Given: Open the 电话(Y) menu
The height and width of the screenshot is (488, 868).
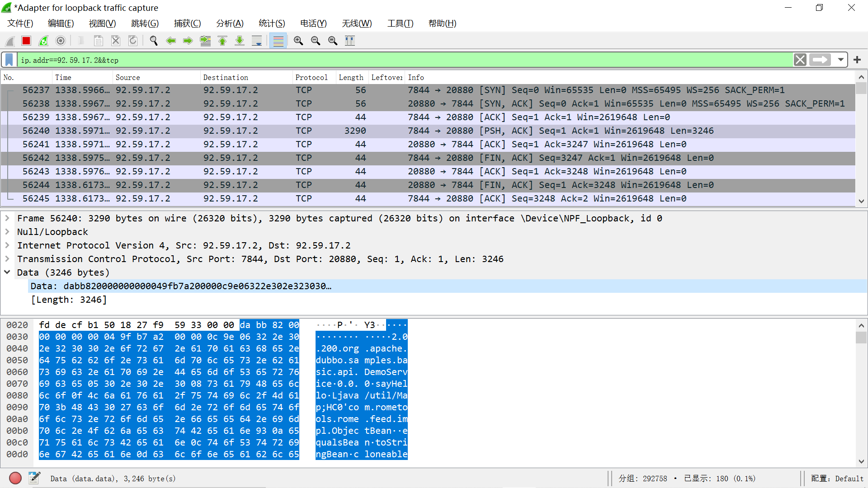Looking at the screenshot, I should tap(314, 23).
